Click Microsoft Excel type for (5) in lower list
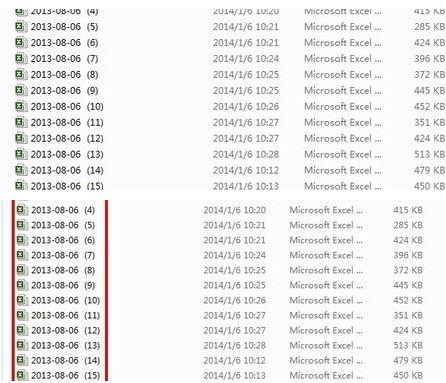 point(326,225)
